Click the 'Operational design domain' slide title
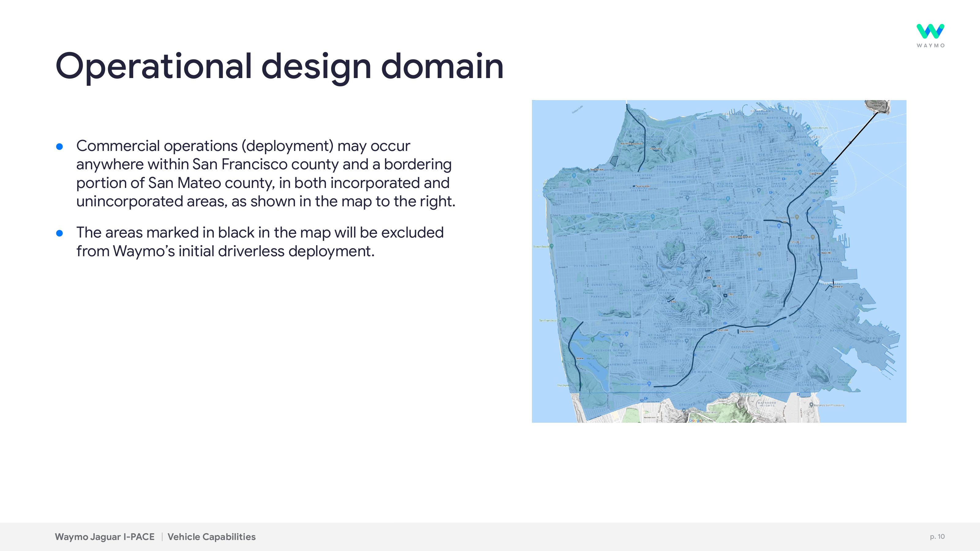980x551 pixels. (280, 67)
